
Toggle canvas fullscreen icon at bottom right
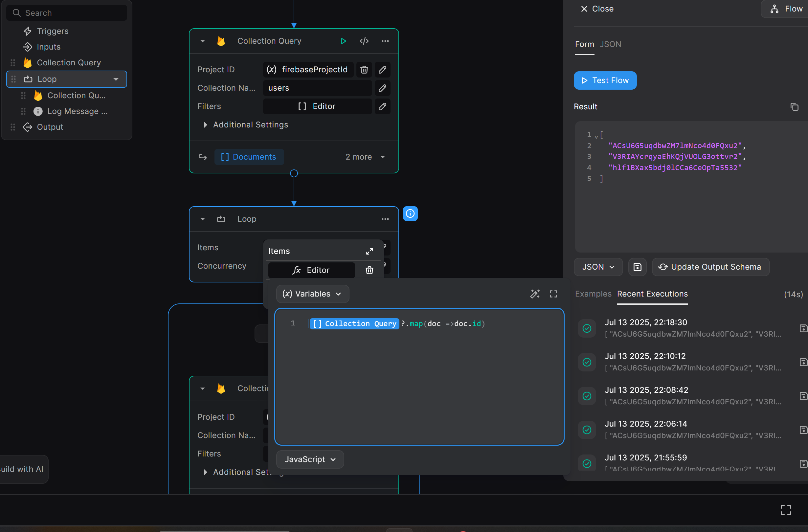tap(786, 510)
